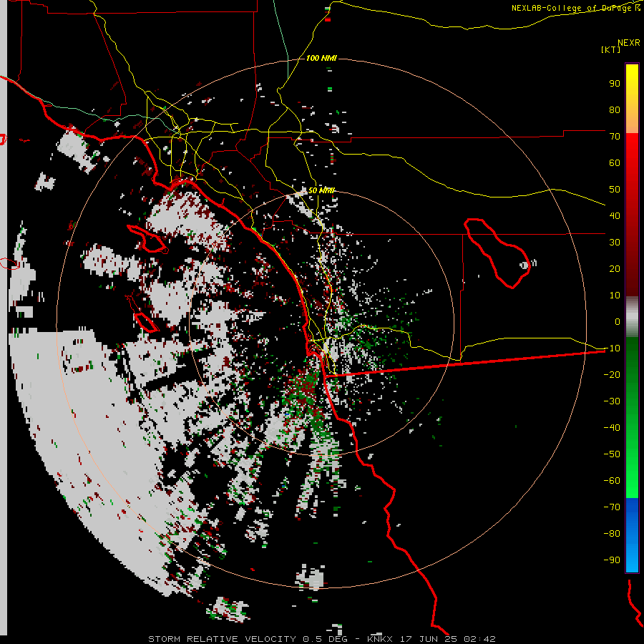Click the 20 value on the velocity scale
Screen dimensions: 644x644
tap(615, 269)
